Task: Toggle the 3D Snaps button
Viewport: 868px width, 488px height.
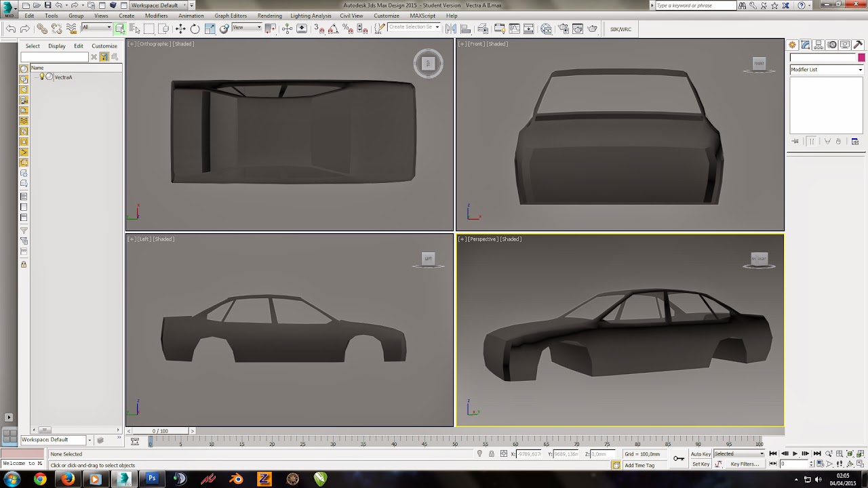Action: (319, 28)
